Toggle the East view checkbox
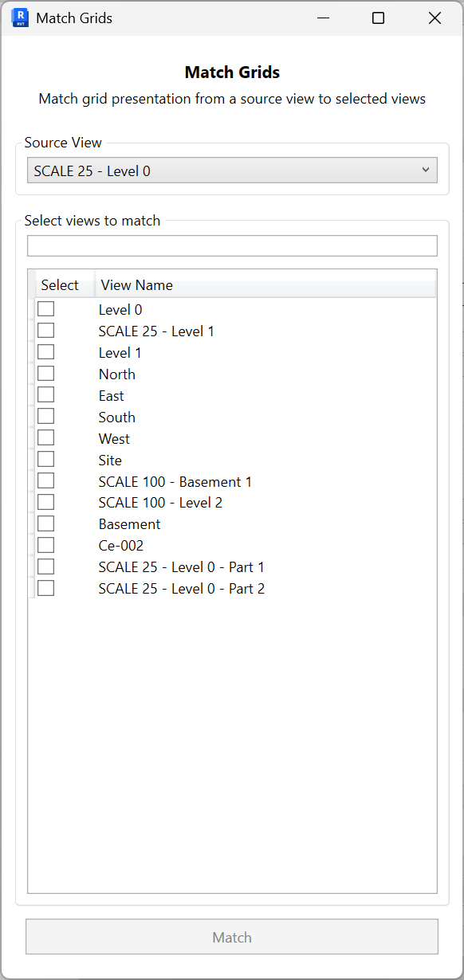 coord(45,394)
